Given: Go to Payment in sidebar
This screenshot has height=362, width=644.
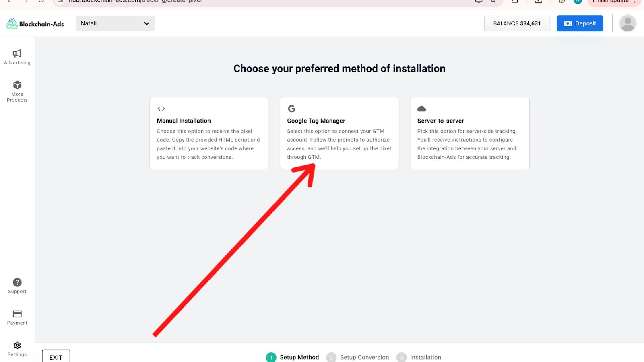Looking at the screenshot, I should (x=17, y=317).
